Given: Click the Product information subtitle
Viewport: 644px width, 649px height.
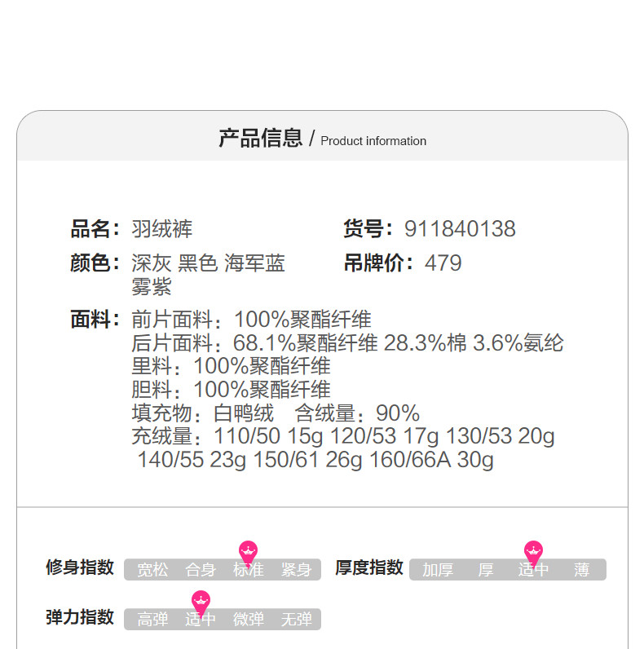Looking at the screenshot, I should click(x=373, y=141).
